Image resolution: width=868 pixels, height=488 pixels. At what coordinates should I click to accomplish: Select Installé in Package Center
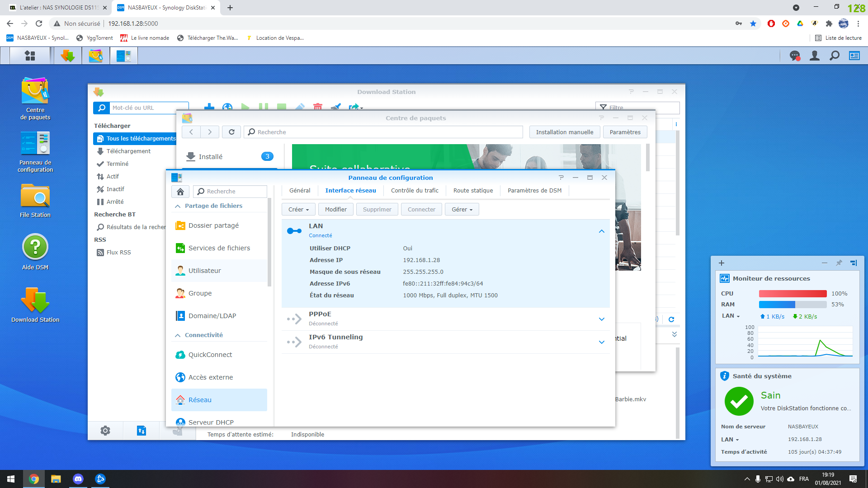click(x=229, y=157)
